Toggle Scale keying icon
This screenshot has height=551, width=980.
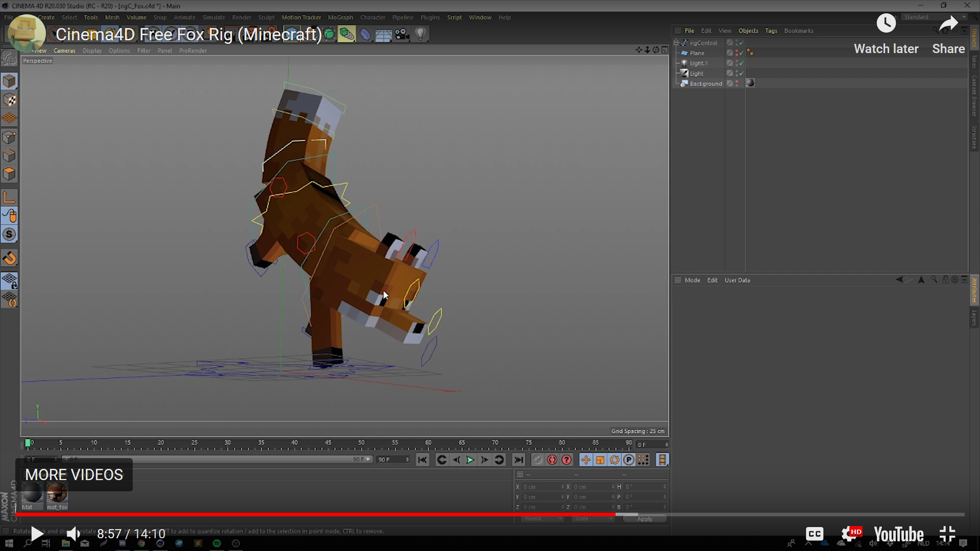tap(600, 460)
